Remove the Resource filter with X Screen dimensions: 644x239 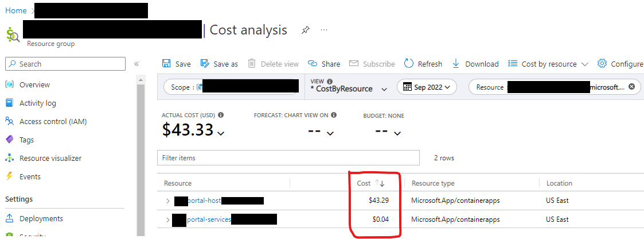[632, 87]
